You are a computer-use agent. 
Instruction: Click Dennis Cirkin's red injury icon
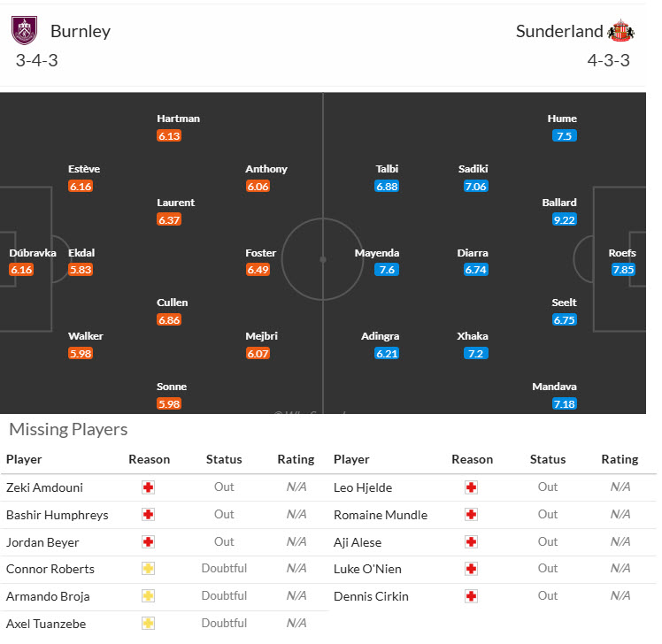[472, 596]
